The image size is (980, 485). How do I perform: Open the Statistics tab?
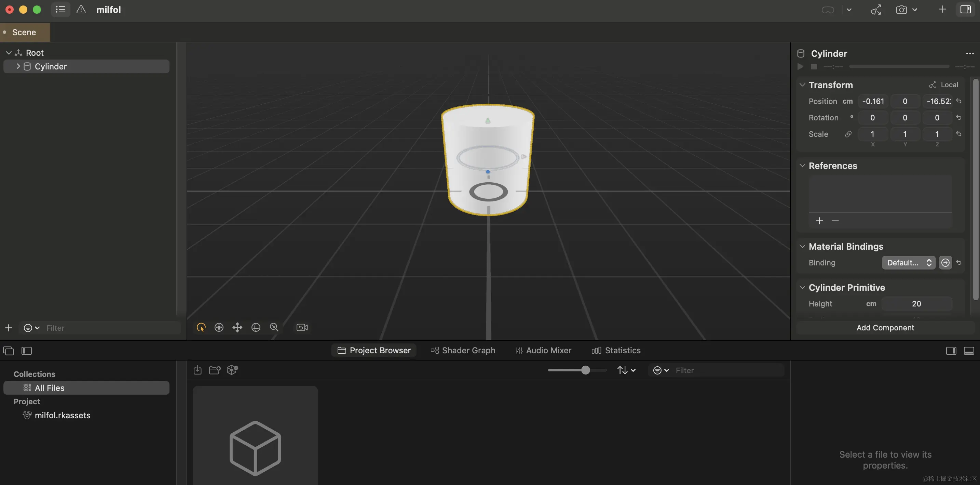(x=616, y=350)
